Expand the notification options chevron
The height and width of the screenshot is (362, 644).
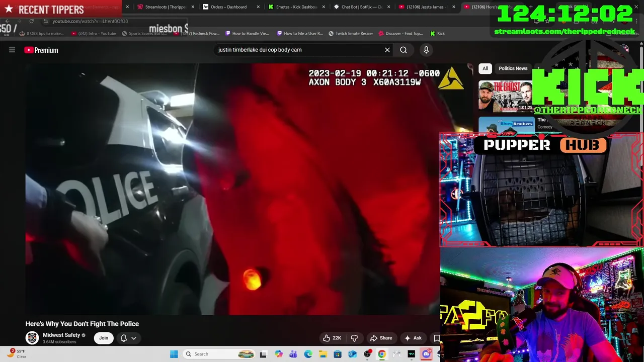coord(134,338)
